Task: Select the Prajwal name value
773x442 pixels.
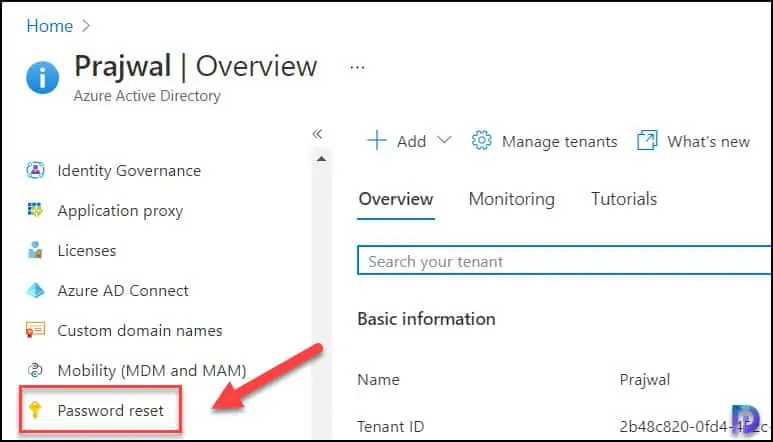Action: 644,379
